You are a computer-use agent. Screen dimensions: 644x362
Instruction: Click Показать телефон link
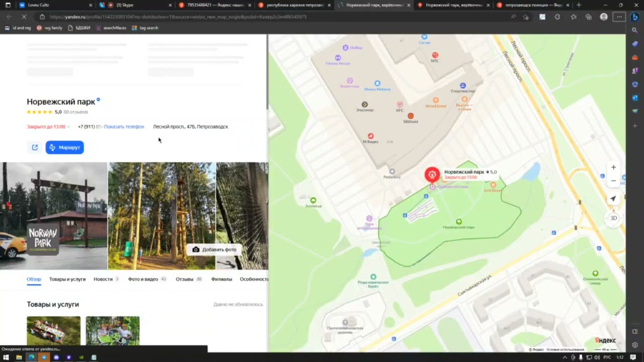pos(124,127)
